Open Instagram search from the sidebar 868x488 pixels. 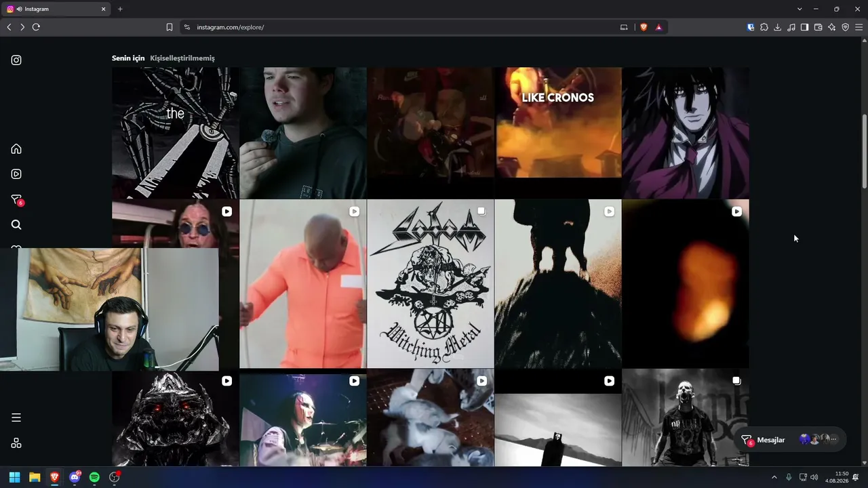tap(16, 225)
